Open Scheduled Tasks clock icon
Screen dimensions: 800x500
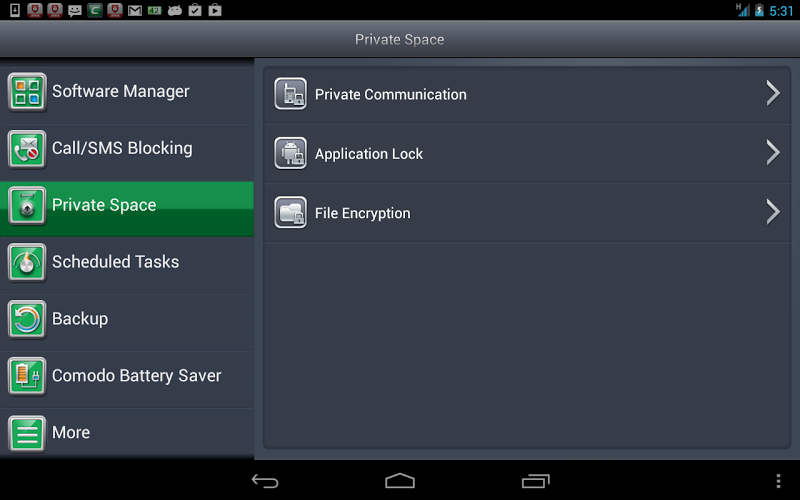(x=27, y=263)
